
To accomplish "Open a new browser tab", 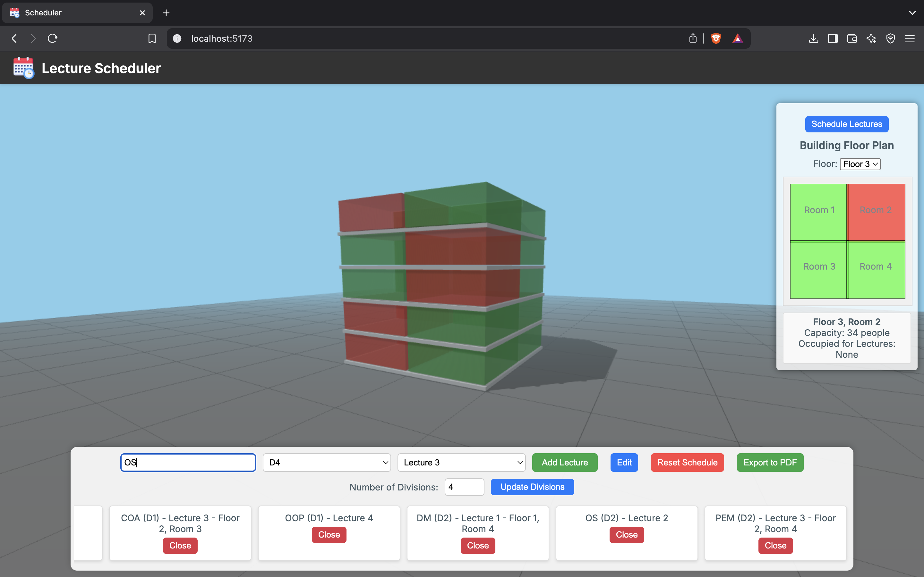I will coord(166,13).
